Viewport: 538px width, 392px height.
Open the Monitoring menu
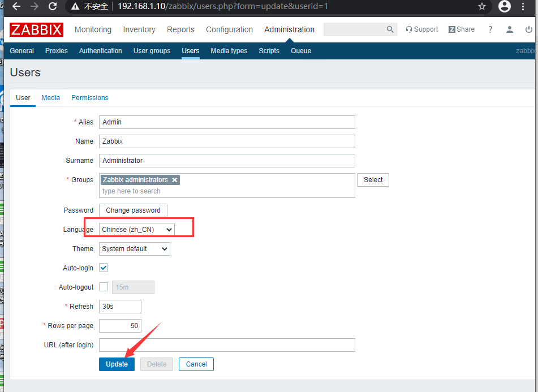point(93,29)
